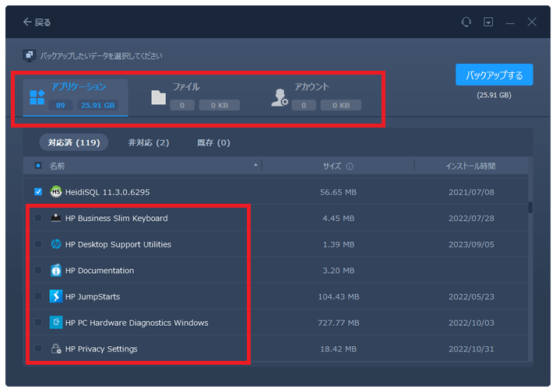Click the info icon beside サイズ header
Viewport: 556px width, 392px height.
pos(350,166)
